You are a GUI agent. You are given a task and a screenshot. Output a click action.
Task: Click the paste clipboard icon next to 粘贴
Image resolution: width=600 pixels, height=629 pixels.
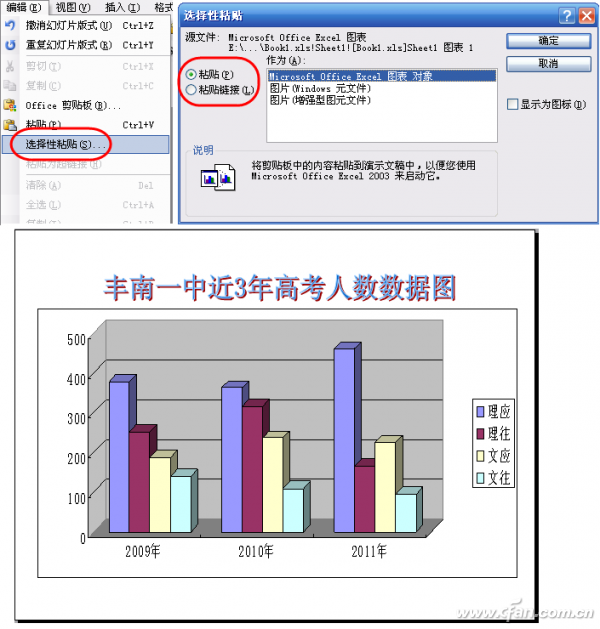pyautogui.click(x=10, y=125)
